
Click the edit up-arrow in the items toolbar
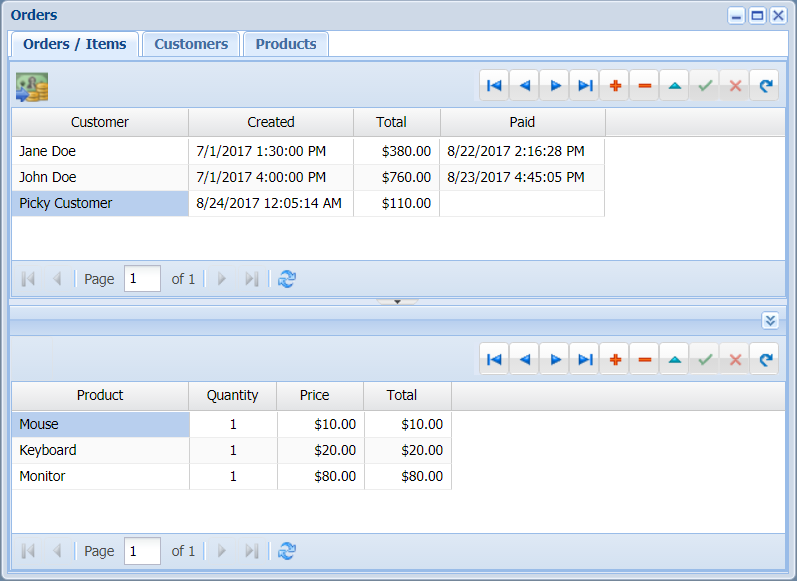coord(675,359)
